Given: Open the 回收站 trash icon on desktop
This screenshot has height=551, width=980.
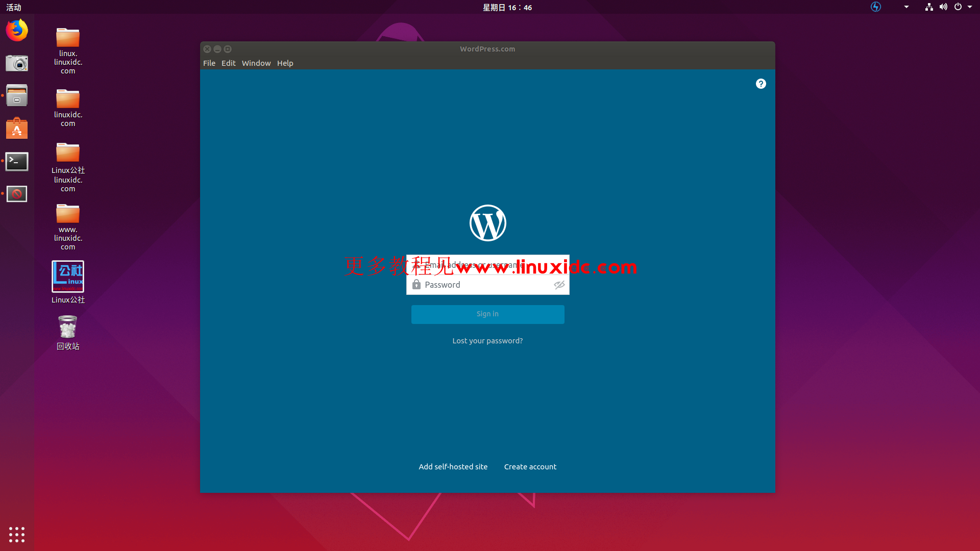Looking at the screenshot, I should pyautogui.click(x=68, y=327).
